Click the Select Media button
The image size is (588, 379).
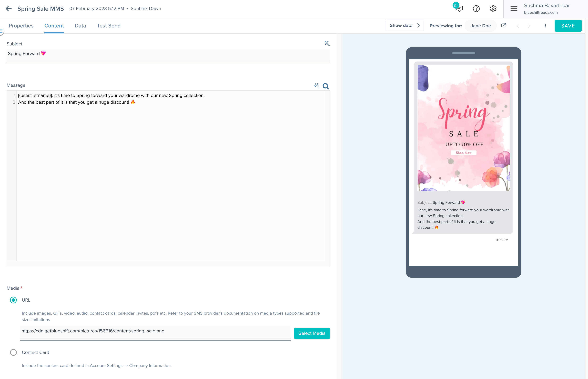(312, 333)
